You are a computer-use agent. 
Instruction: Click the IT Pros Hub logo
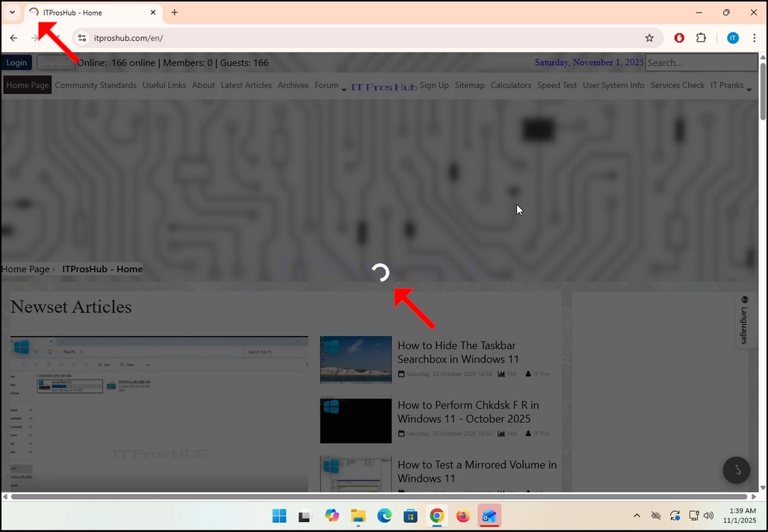click(x=383, y=87)
